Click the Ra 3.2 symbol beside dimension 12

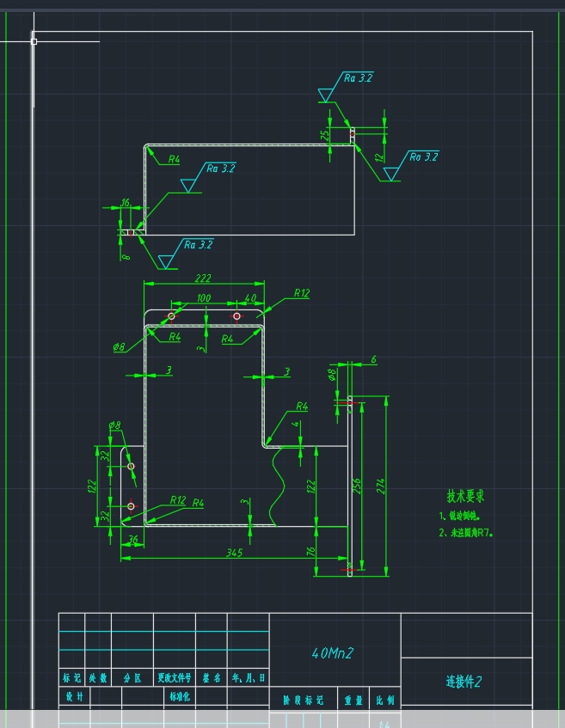(x=411, y=165)
